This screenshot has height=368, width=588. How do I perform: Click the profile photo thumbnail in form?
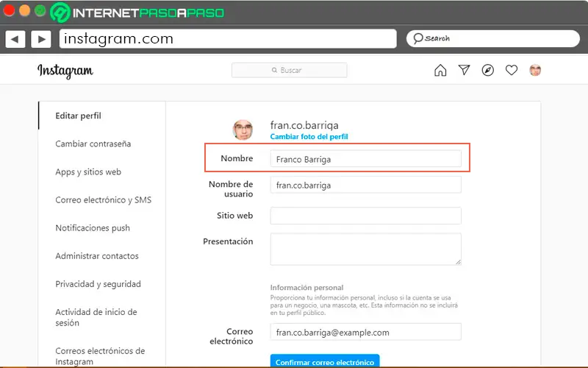point(243,130)
